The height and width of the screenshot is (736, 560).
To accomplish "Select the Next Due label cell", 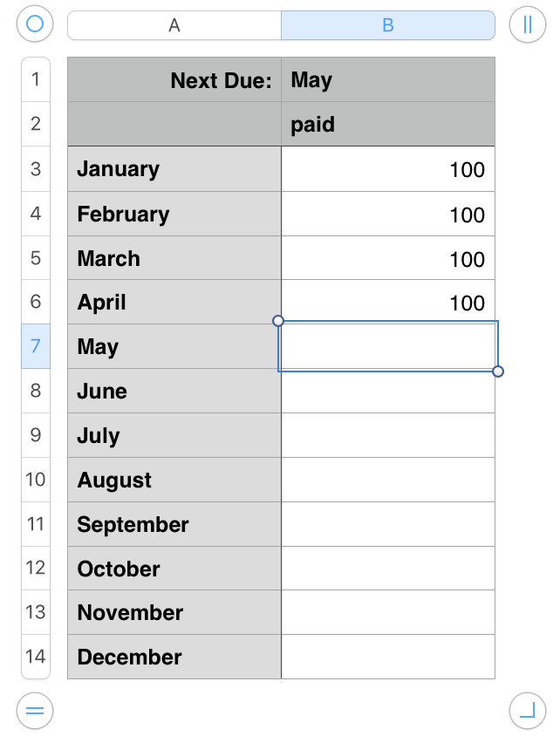I will pyautogui.click(x=174, y=80).
